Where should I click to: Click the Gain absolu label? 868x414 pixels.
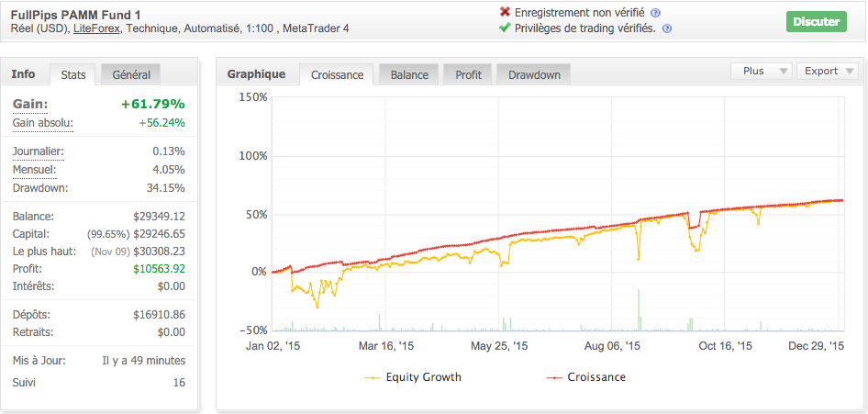click(42, 123)
